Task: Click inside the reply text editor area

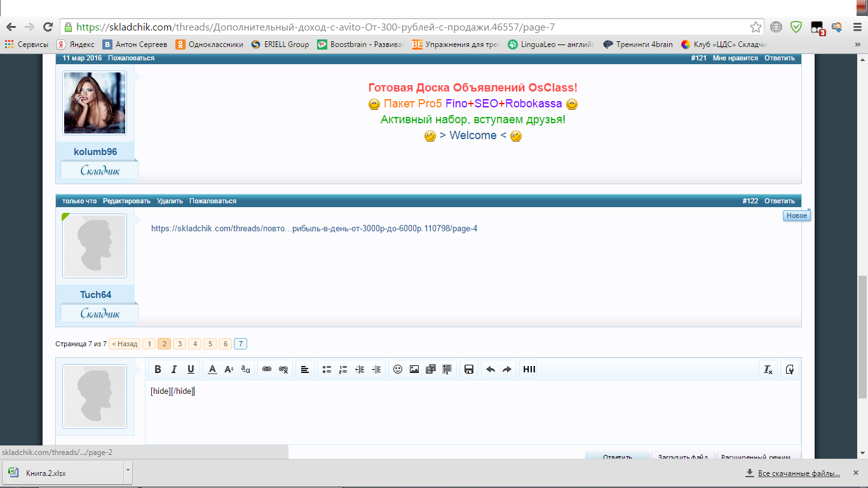Action: click(x=473, y=412)
